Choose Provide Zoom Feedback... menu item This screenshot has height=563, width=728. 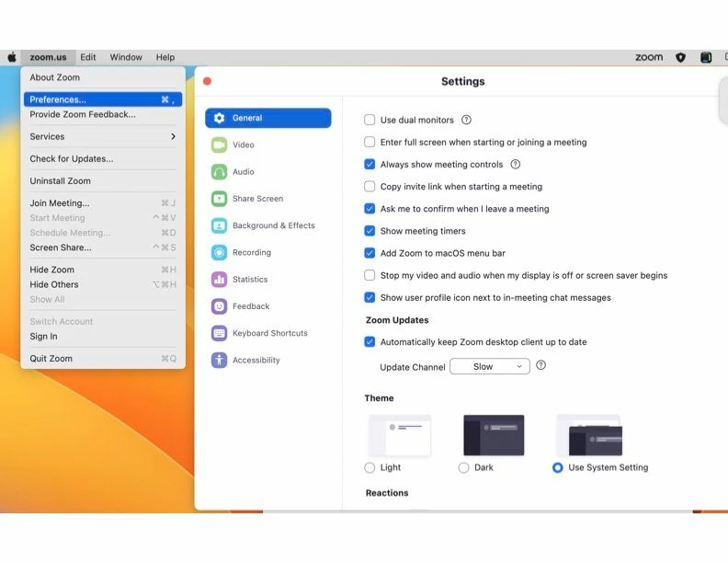(103, 114)
